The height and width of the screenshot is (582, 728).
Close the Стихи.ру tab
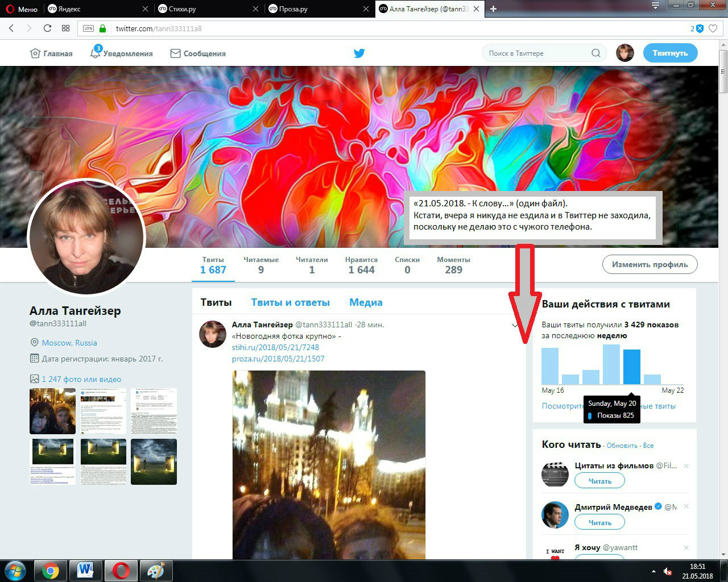pos(255,9)
